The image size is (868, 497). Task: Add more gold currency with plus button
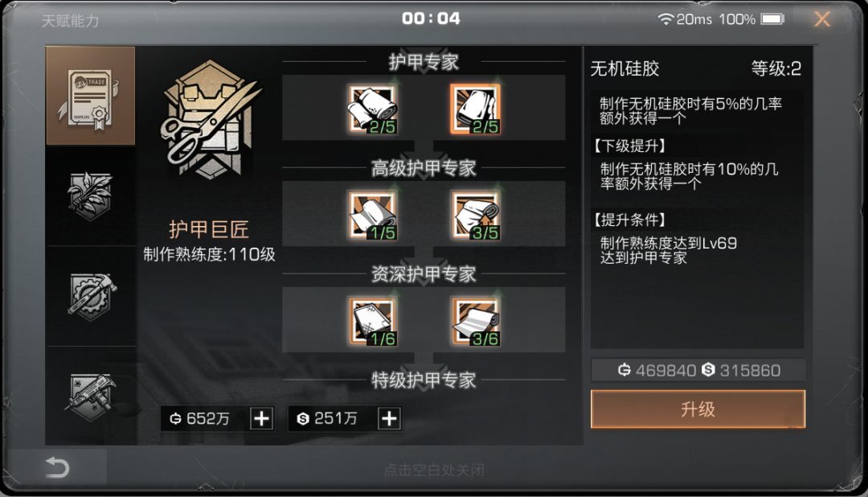coord(262,418)
